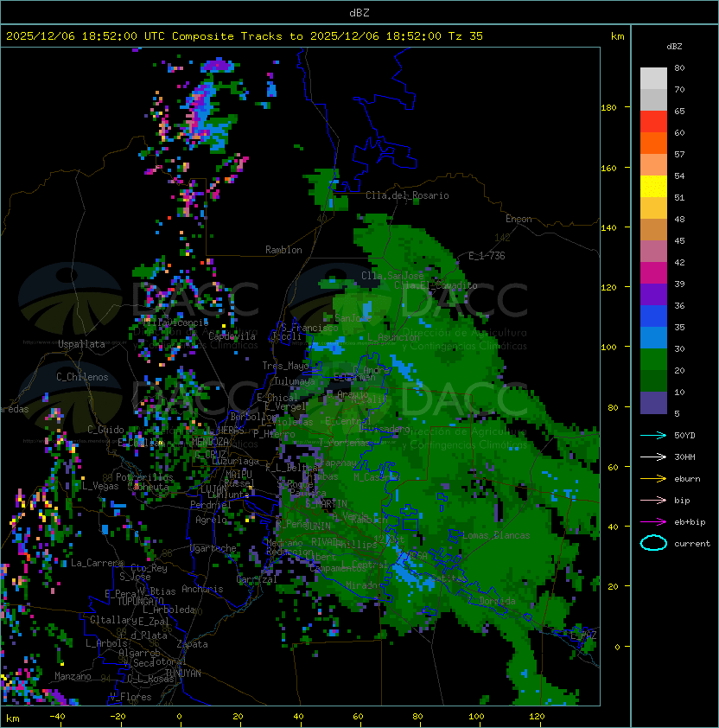Click the Encon map label
This screenshot has width=719, height=728.
tap(519, 219)
